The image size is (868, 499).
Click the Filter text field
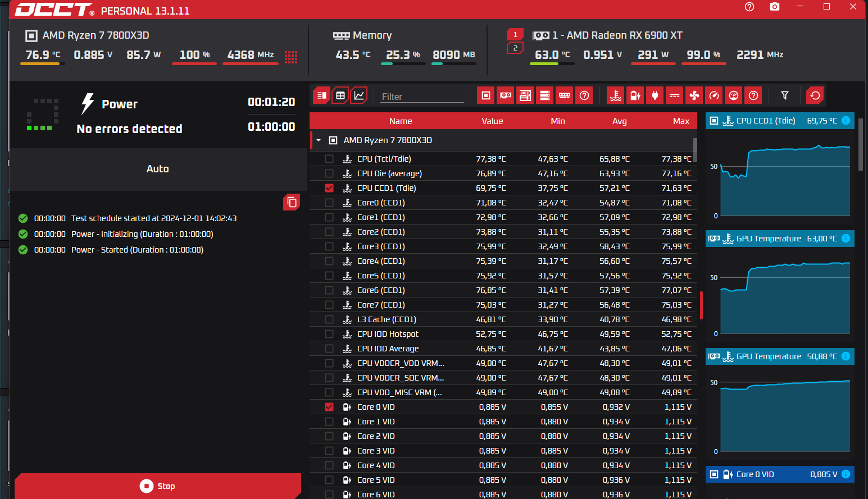[422, 97]
